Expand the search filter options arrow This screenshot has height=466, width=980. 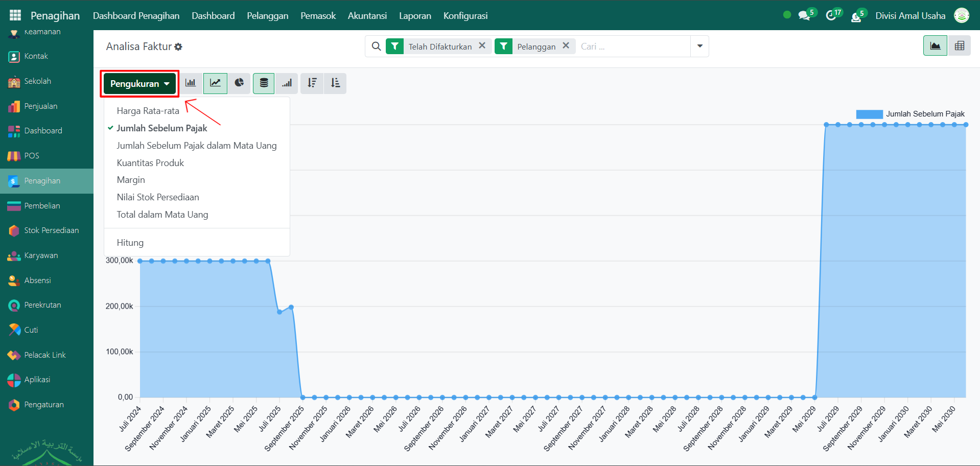(699, 46)
